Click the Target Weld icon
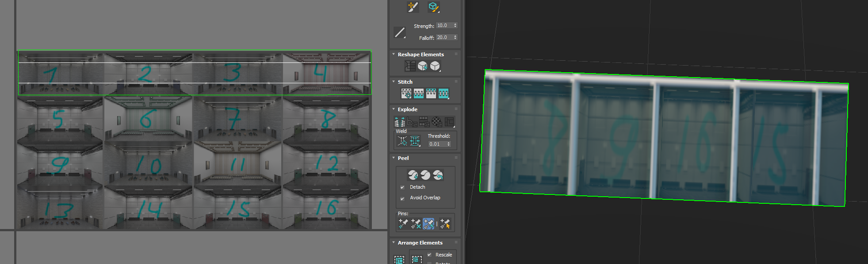This screenshot has height=264, width=868. (x=402, y=141)
